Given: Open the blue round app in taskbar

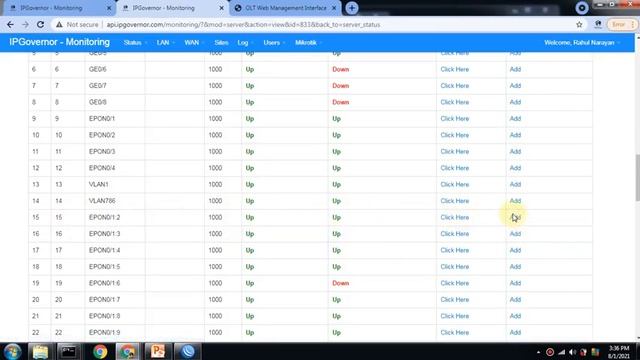Looking at the screenshot, I should click(187, 351).
